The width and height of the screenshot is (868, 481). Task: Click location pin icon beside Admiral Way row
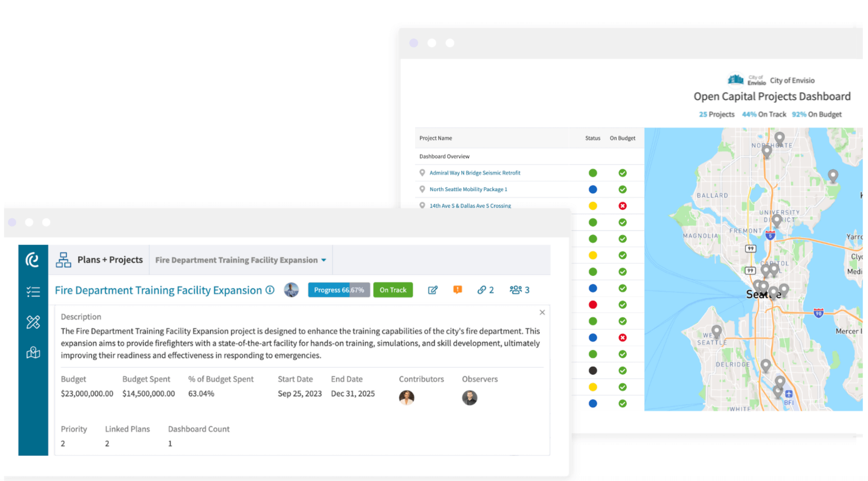[x=422, y=173]
